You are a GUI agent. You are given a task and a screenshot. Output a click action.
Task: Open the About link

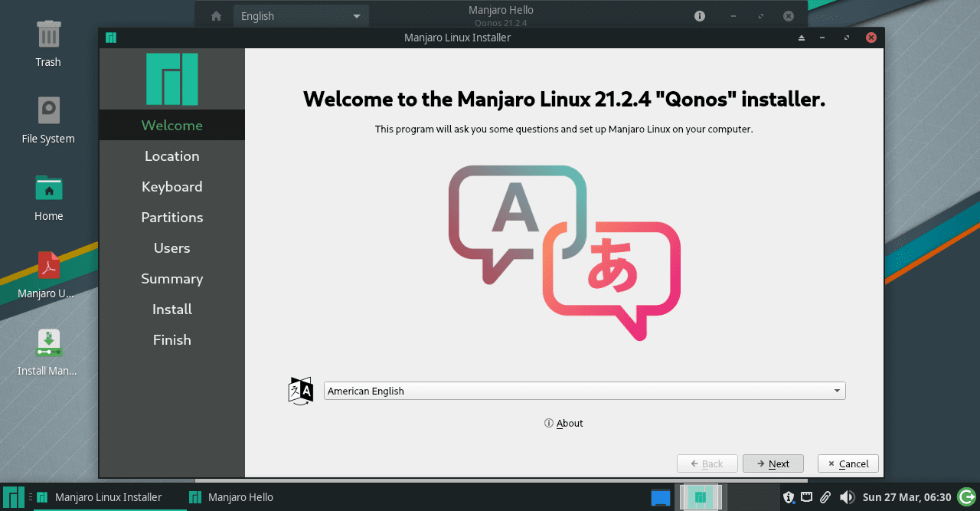point(563,423)
